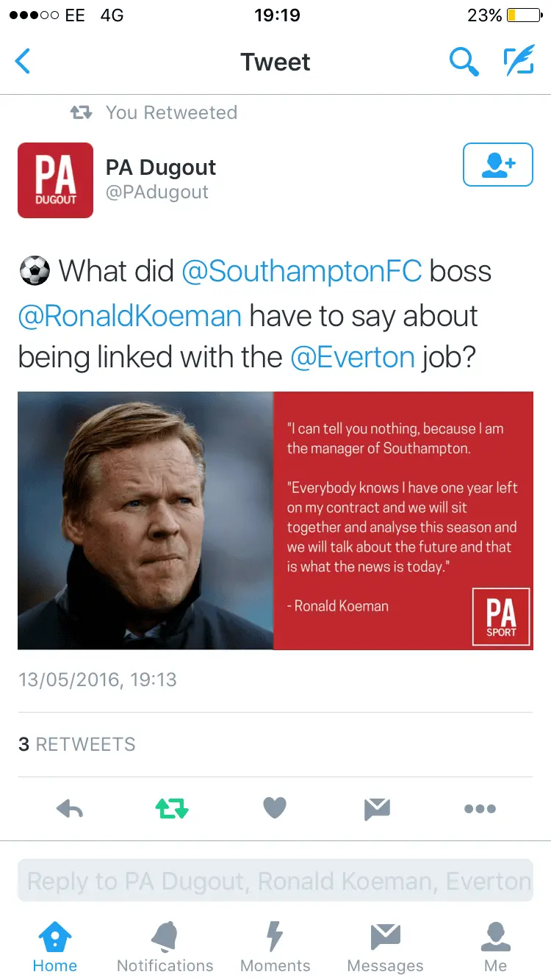Follow PA Dugout with add-user button
The height and width of the screenshot is (980, 551).
(x=497, y=165)
